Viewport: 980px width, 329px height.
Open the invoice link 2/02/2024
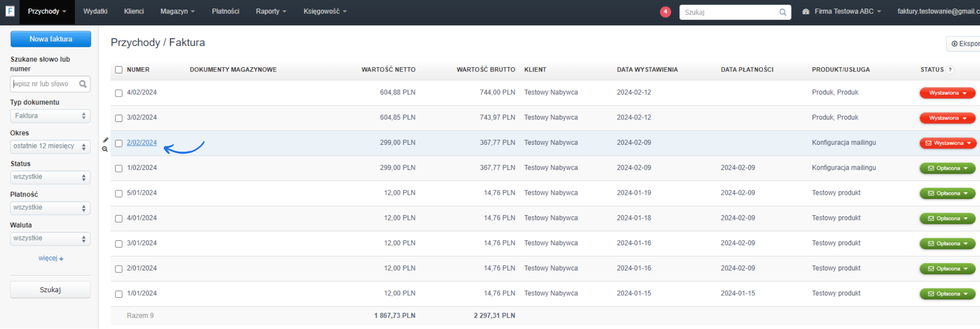(142, 143)
